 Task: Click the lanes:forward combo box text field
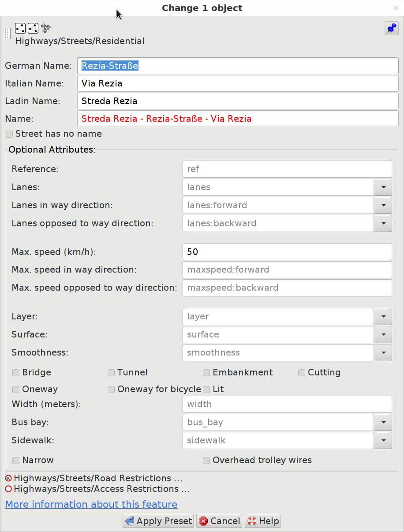(x=278, y=205)
